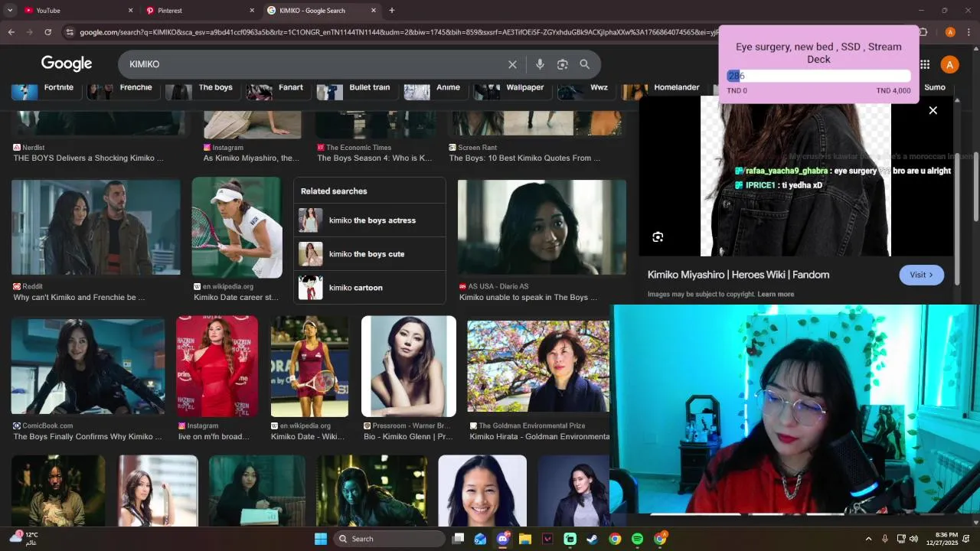Viewport: 980px width, 551px height.
Task: Open Instagram live on m'fn broad red dress image
Action: click(x=217, y=367)
